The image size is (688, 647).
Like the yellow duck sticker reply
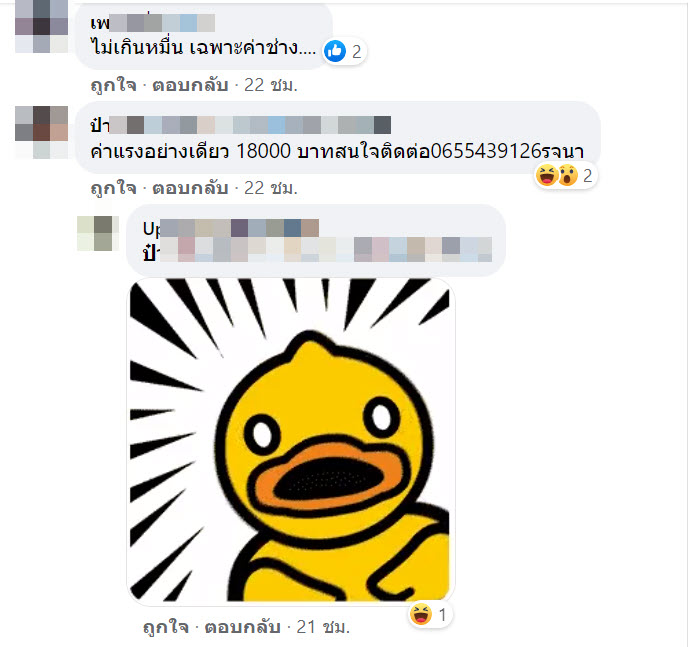click(x=166, y=627)
